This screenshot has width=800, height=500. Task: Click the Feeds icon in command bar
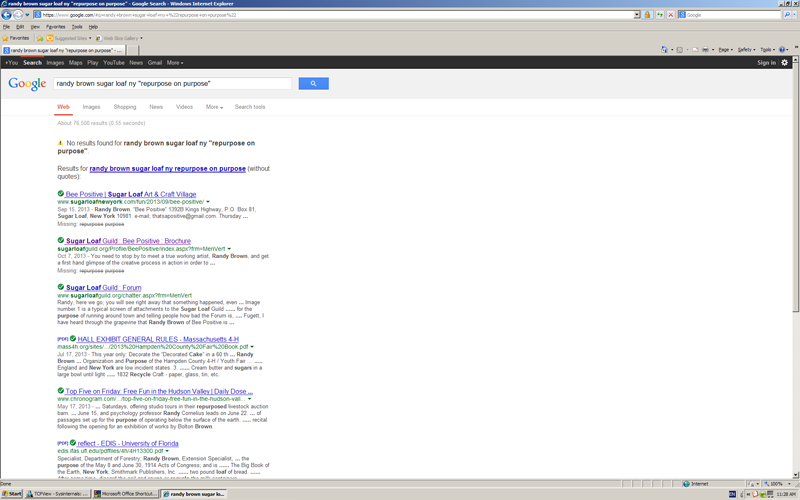(x=680, y=49)
